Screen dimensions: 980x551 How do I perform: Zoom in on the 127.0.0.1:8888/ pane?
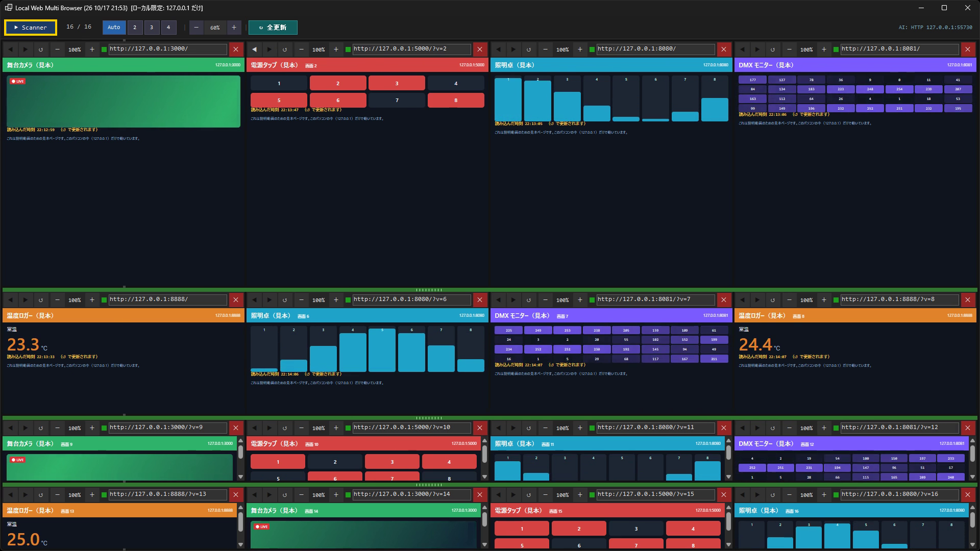(92, 300)
